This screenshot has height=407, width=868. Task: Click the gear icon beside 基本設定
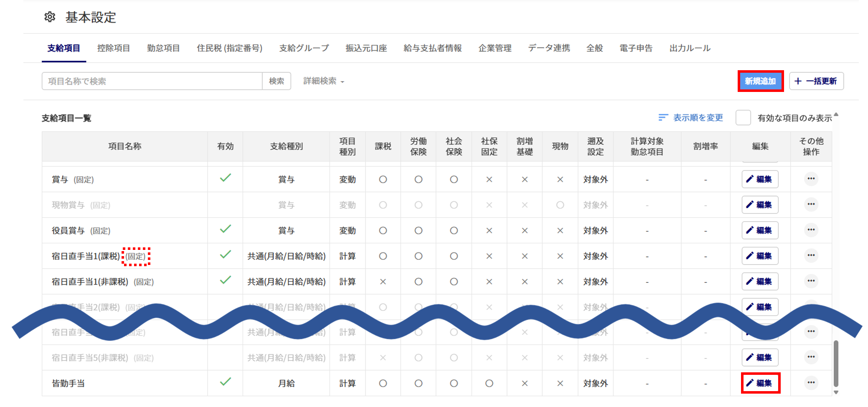[50, 17]
